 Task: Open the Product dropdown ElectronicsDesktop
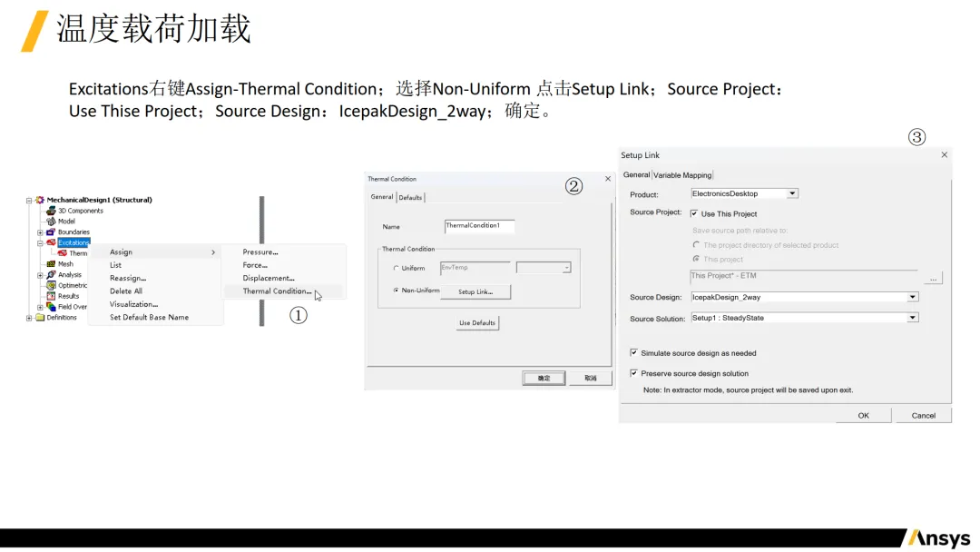(792, 193)
